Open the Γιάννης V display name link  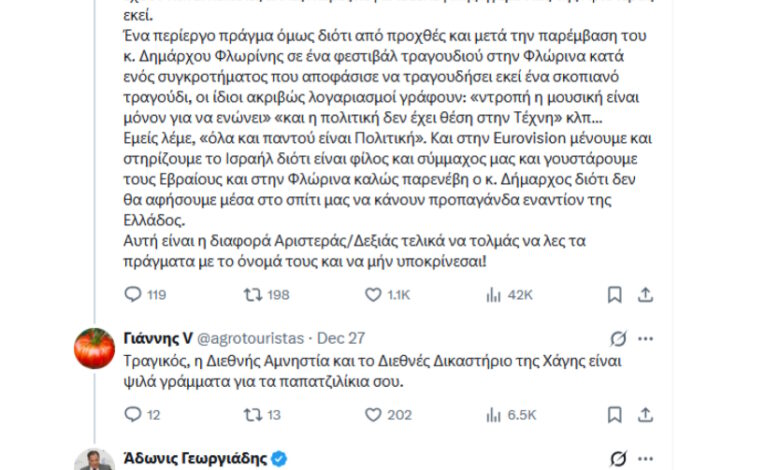coord(156,338)
